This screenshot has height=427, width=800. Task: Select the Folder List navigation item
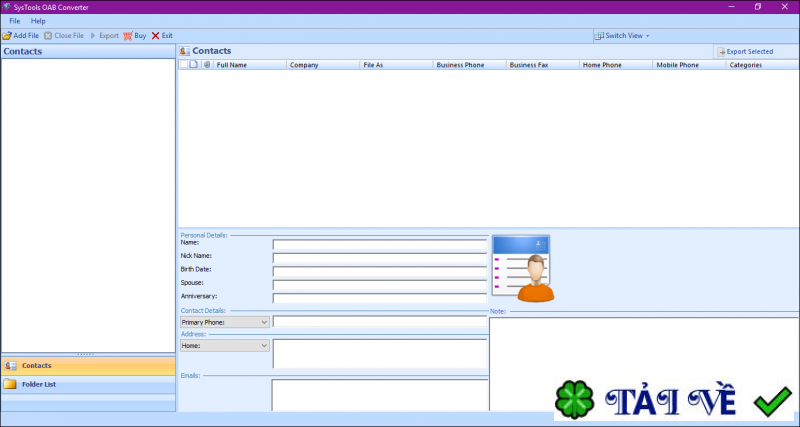(x=88, y=385)
